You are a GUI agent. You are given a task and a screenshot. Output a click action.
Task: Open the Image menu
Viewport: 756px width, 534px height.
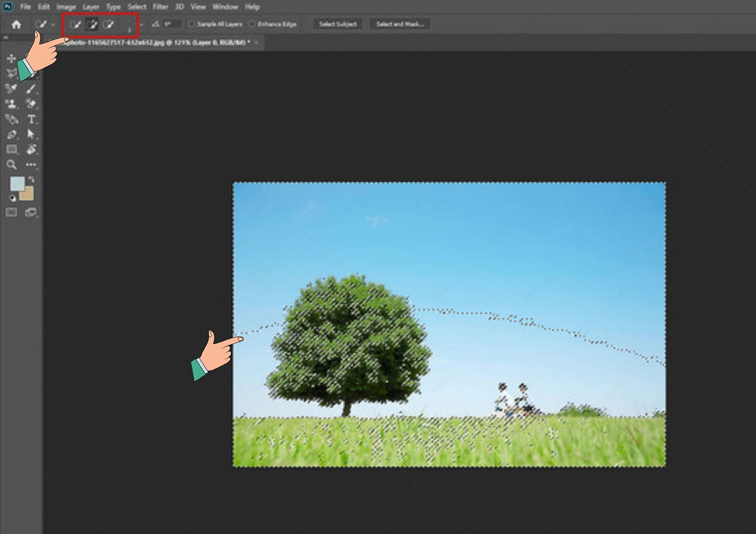coord(66,7)
